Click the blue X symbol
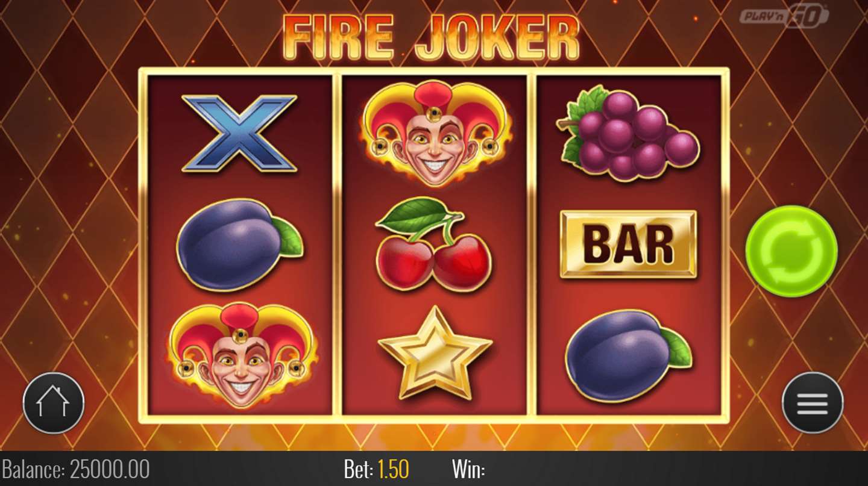Screen dimensions: 868x486 click(x=239, y=132)
